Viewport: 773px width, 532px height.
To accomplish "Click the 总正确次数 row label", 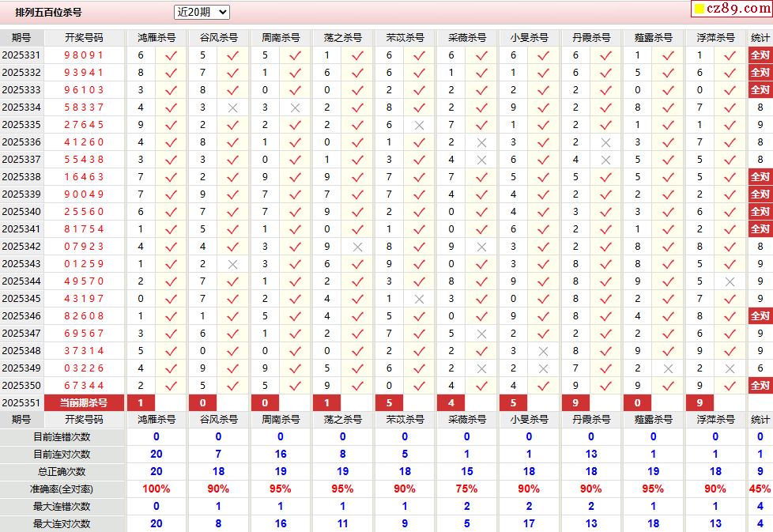I will [x=62, y=472].
